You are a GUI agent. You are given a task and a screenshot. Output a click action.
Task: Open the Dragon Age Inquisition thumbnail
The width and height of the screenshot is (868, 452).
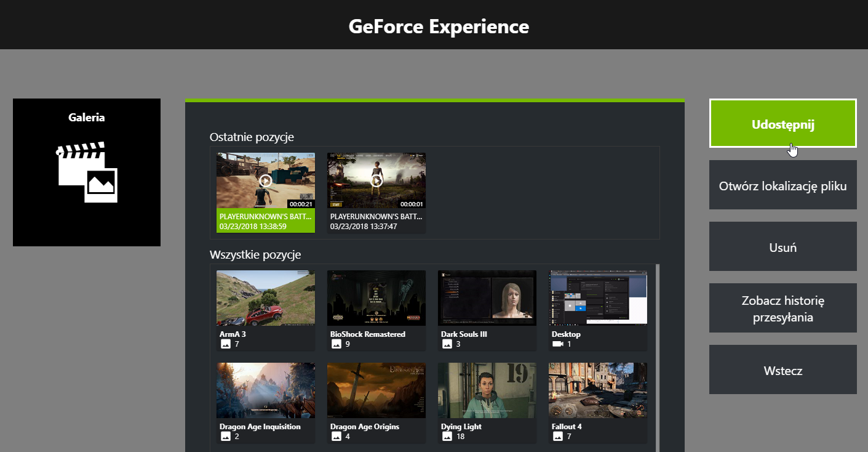click(265, 390)
